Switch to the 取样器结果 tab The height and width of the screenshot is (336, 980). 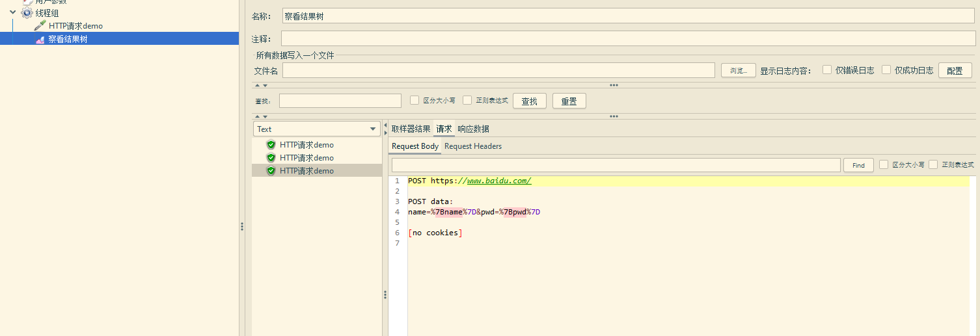click(411, 129)
